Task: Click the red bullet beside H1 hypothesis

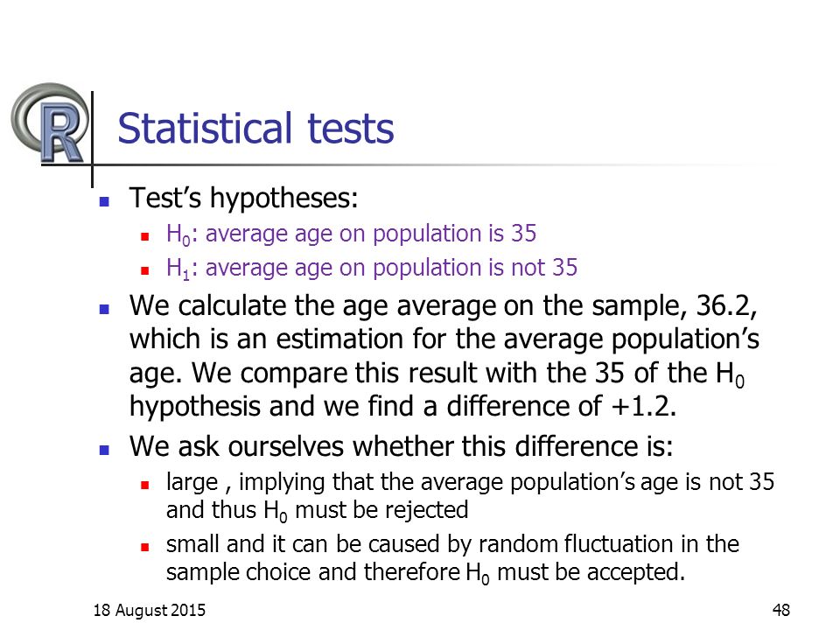Action: 144,270
